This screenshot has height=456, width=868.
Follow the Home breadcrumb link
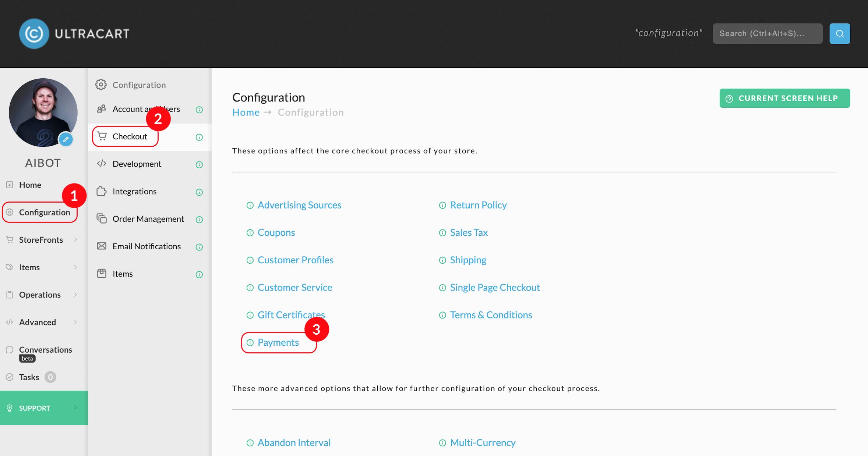246,113
